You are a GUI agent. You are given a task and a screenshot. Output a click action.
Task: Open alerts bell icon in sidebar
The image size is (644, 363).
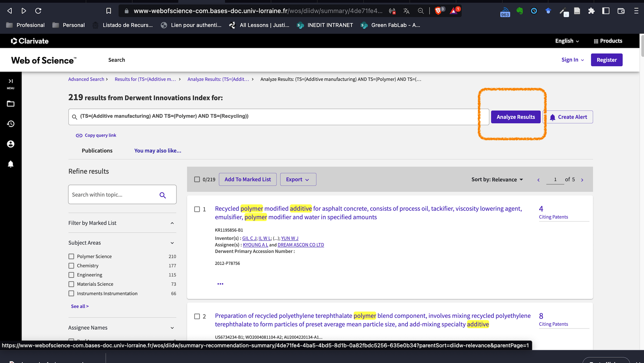coord(11,164)
